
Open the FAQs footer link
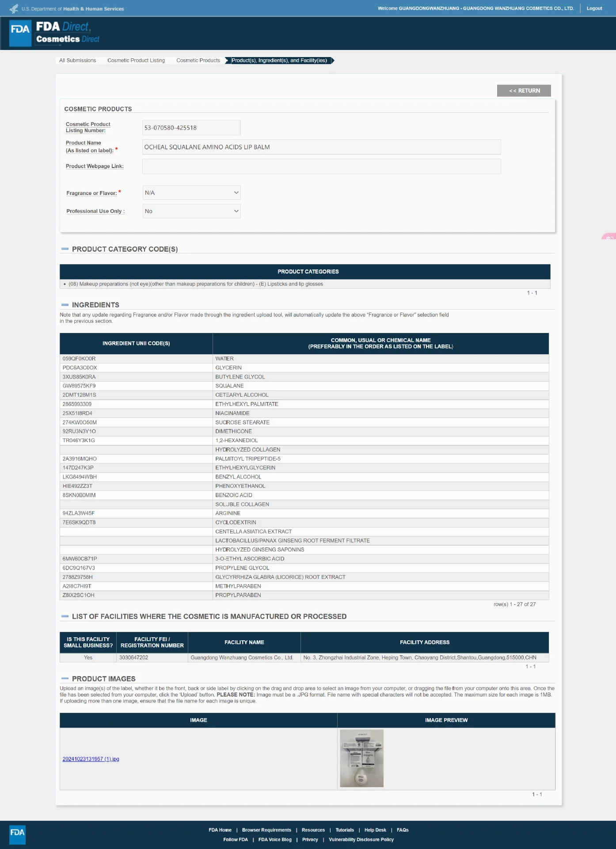pos(403,830)
